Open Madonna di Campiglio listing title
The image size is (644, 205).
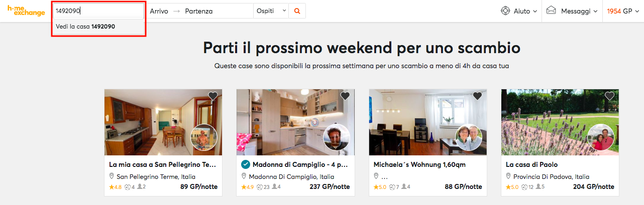pos(300,164)
